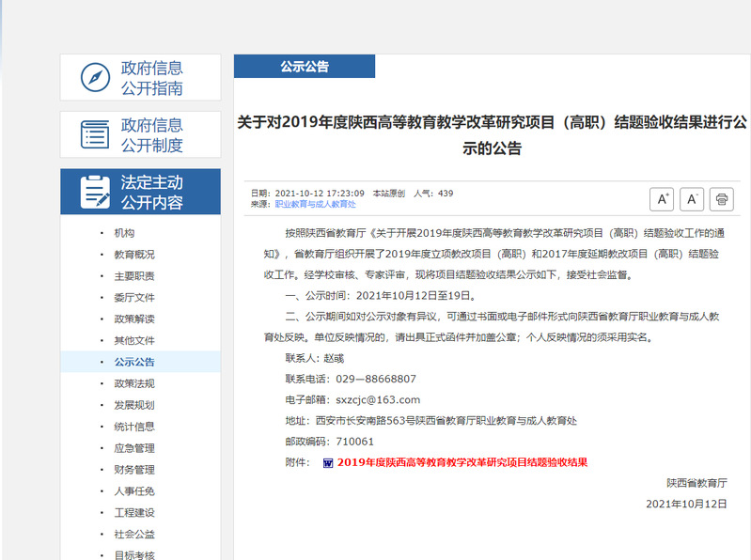Viewport: 751px width, 560px height.
Task: Decrease font size with A- button
Action: click(x=692, y=199)
